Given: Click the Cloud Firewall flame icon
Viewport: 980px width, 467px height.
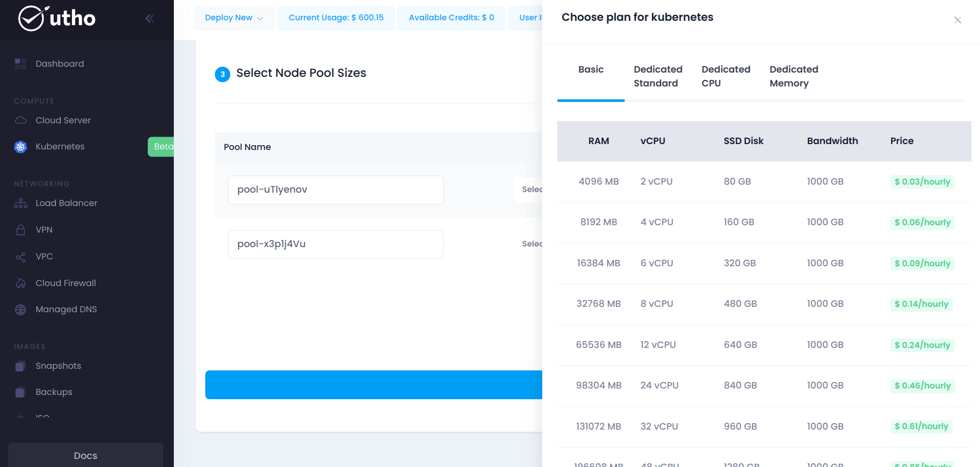Looking at the screenshot, I should (21, 283).
